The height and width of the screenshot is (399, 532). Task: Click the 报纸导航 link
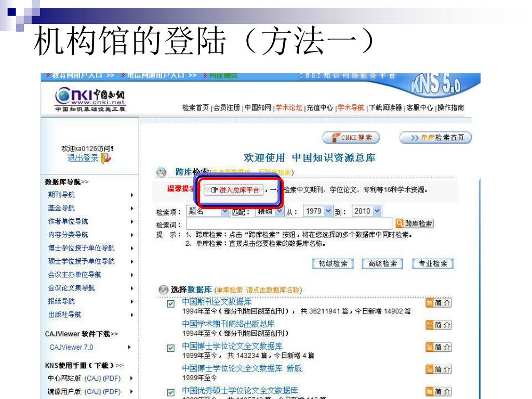coord(61,301)
